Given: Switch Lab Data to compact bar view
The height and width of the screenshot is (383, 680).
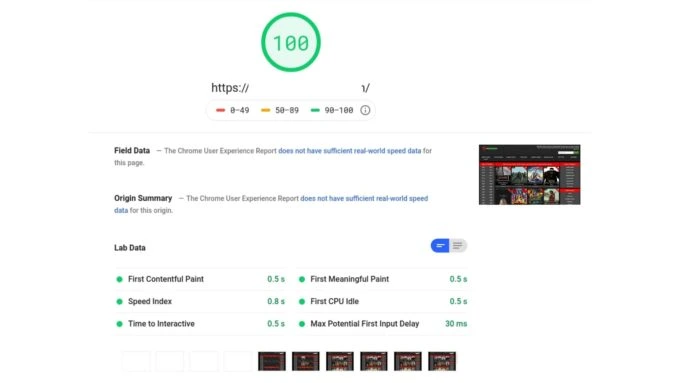Looking at the screenshot, I should click(x=440, y=246).
